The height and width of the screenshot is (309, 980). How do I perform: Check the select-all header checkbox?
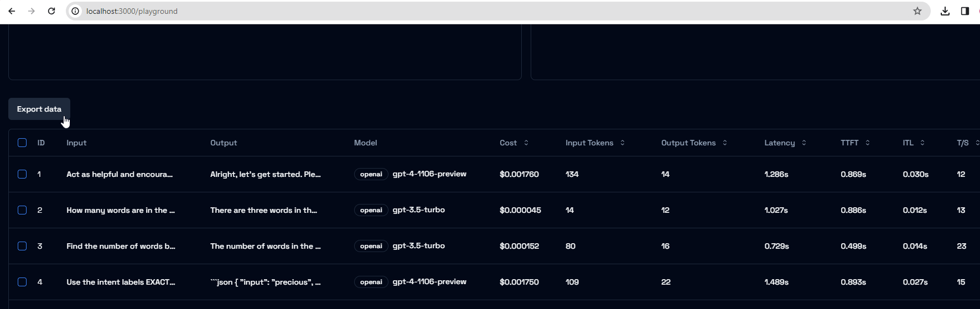pos(22,143)
